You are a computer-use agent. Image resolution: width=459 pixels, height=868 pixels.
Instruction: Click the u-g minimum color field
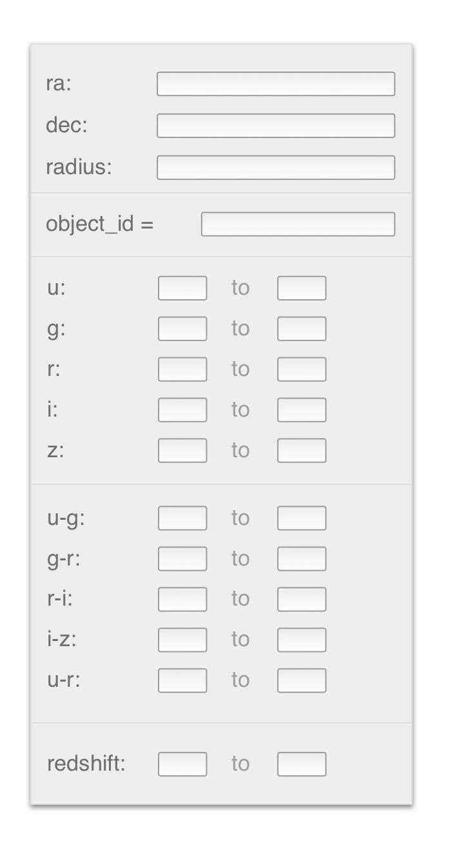point(182,518)
